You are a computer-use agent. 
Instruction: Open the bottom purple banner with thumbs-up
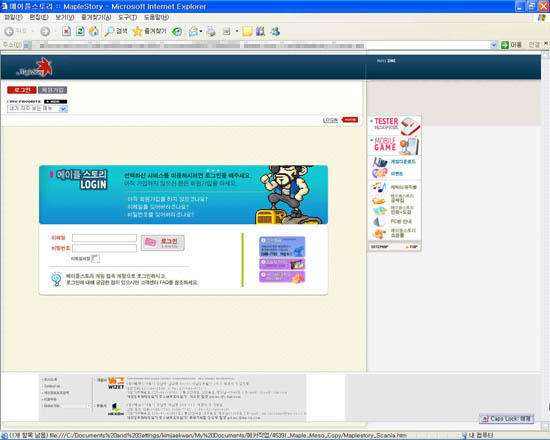(x=282, y=277)
